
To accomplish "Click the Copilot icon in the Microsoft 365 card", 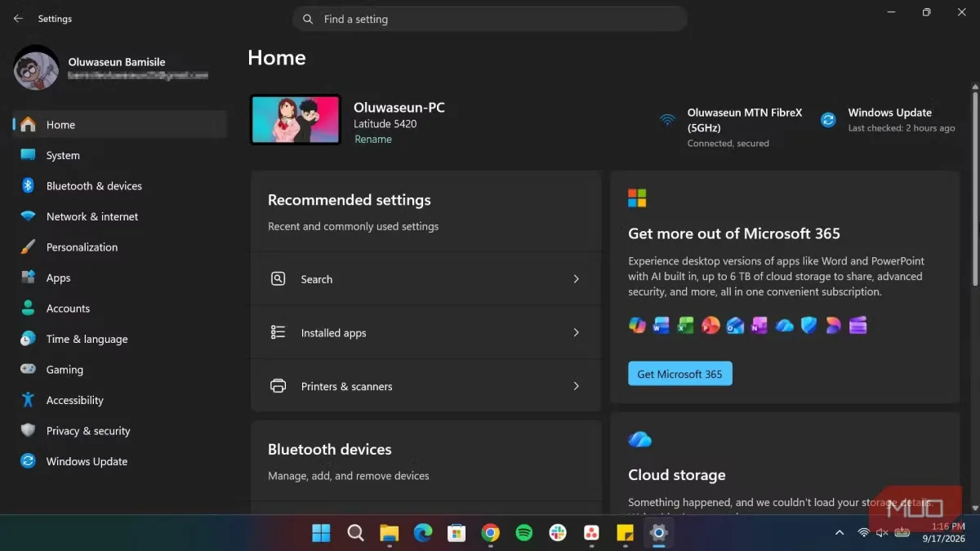I will click(x=637, y=326).
